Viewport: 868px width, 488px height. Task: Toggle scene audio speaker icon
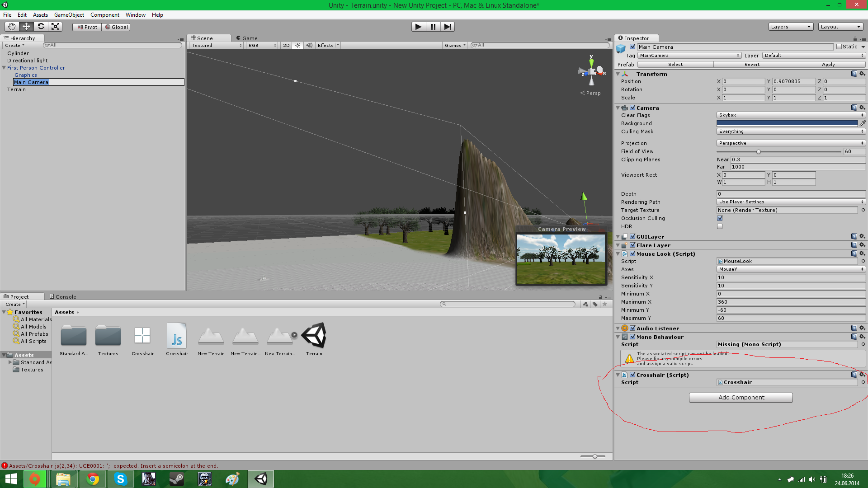click(309, 45)
